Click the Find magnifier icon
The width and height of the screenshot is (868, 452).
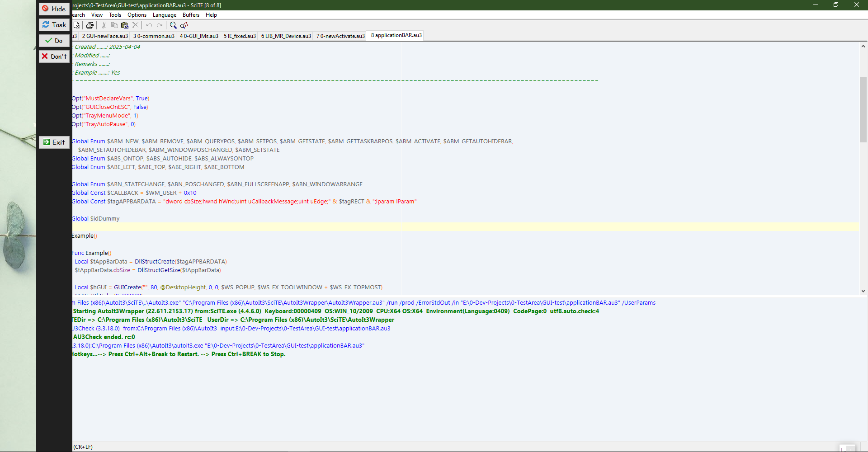(x=173, y=25)
